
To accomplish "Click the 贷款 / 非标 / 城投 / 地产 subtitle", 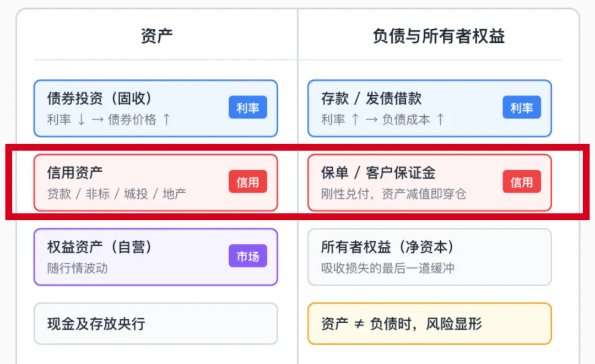I will click(116, 194).
